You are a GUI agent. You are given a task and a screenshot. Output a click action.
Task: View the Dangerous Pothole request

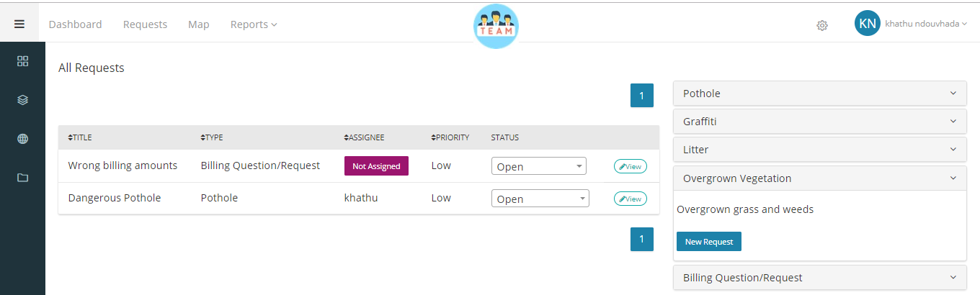631,199
